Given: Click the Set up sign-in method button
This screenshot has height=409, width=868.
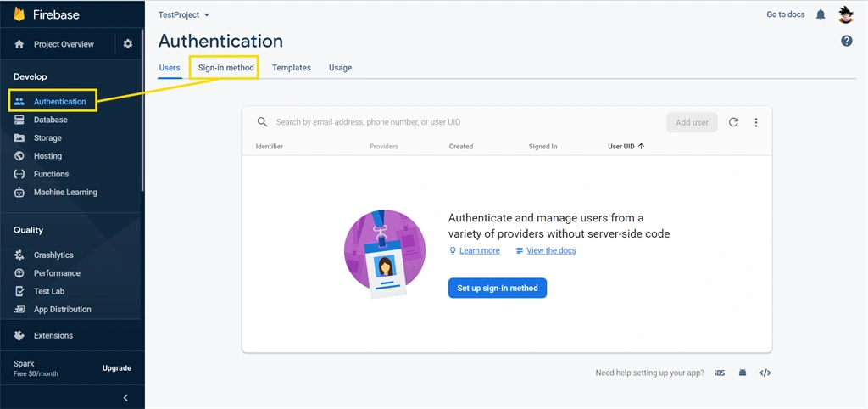Looking at the screenshot, I should [x=497, y=289].
